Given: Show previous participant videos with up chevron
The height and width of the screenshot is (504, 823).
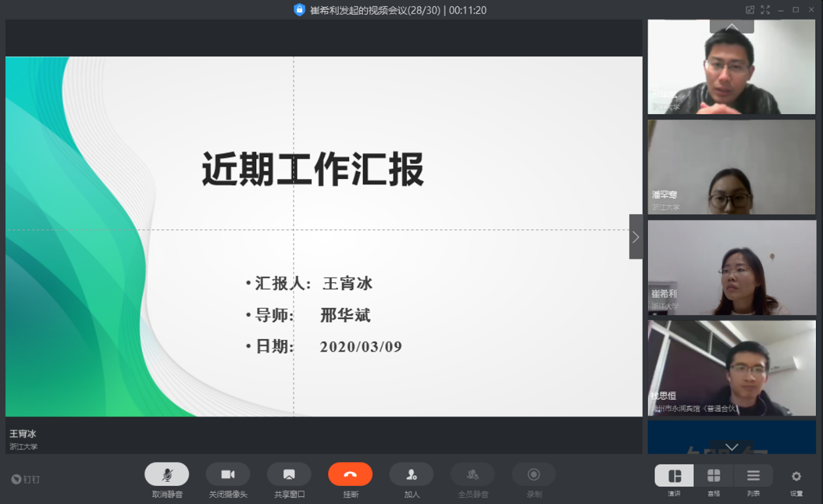Looking at the screenshot, I should point(732,27).
